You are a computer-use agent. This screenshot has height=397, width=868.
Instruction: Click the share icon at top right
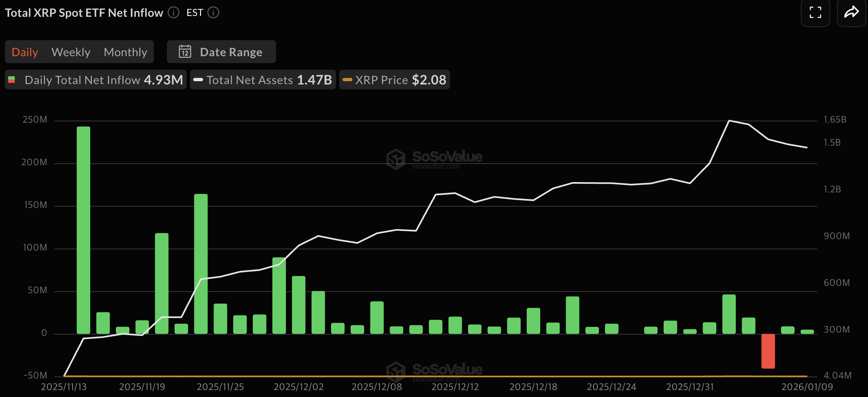coord(851,13)
